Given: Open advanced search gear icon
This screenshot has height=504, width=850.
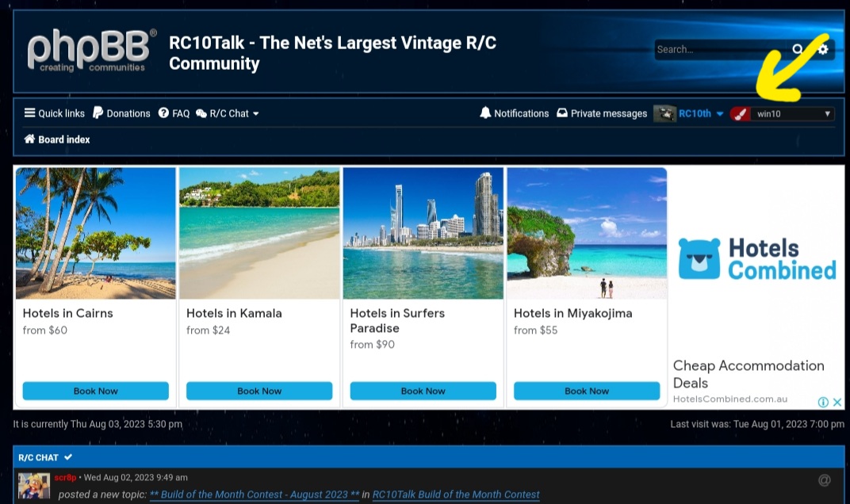Looking at the screenshot, I should click(823, 49).
